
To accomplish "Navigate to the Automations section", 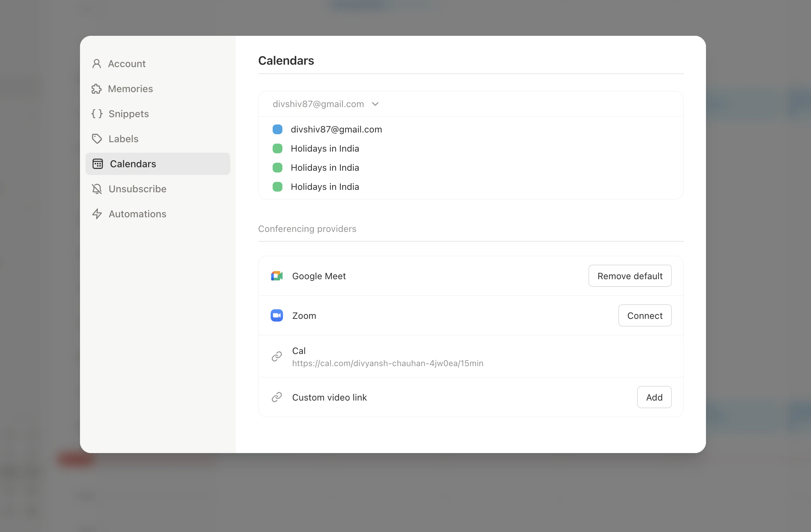I will [158, 214].
